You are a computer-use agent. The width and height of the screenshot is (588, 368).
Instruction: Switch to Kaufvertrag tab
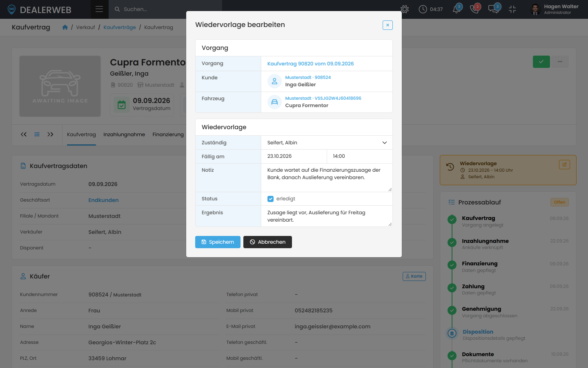(81, 135)
